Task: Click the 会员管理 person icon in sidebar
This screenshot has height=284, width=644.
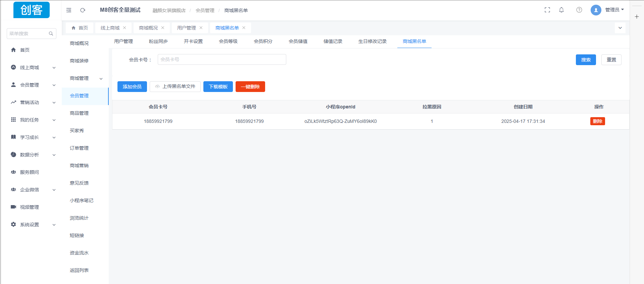Action: pyautogui.click(x=13, y=85)
